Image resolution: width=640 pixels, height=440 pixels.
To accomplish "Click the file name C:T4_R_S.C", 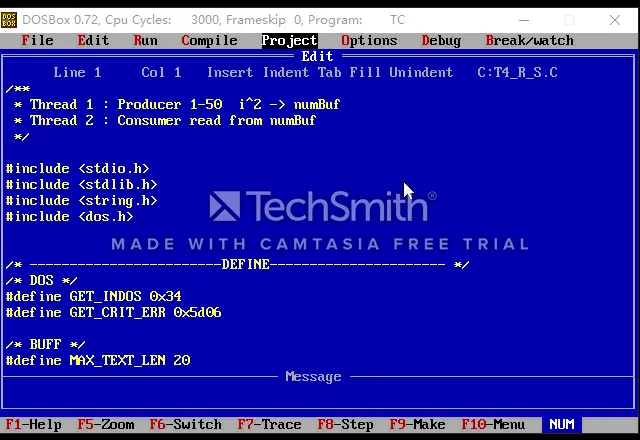I will (x=517, y=73).
